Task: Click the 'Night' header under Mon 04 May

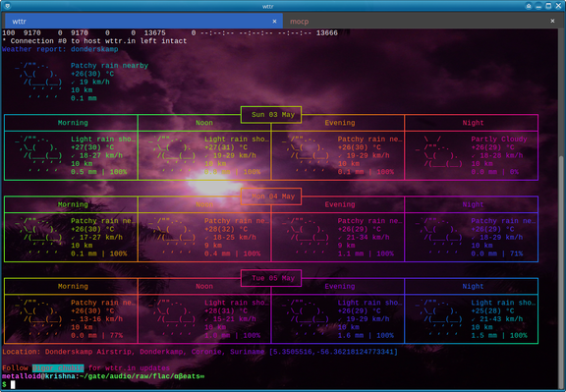Action: click(473, 204)
